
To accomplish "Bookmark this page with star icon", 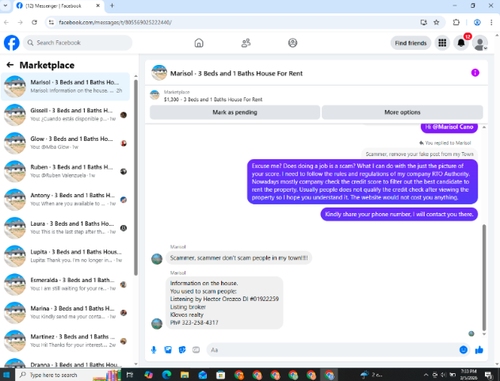I will click(436, 22).
